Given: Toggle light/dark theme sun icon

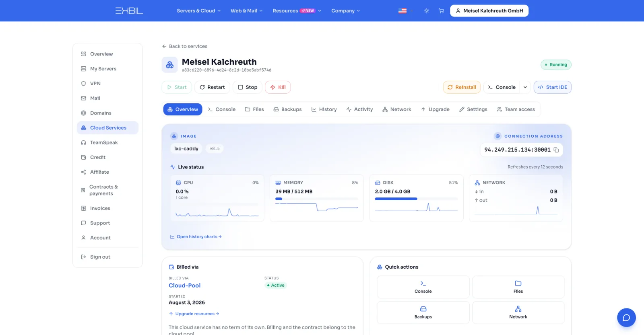Looking at the screenshot, I should tap(427, 11).
